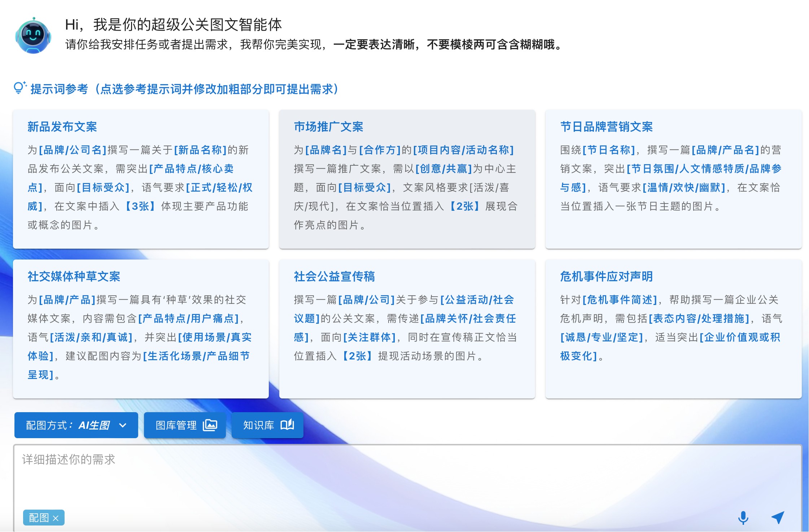Click the microphone voice input icon
The width and height of the screenshot is (809, 532).
coord(743,518)
